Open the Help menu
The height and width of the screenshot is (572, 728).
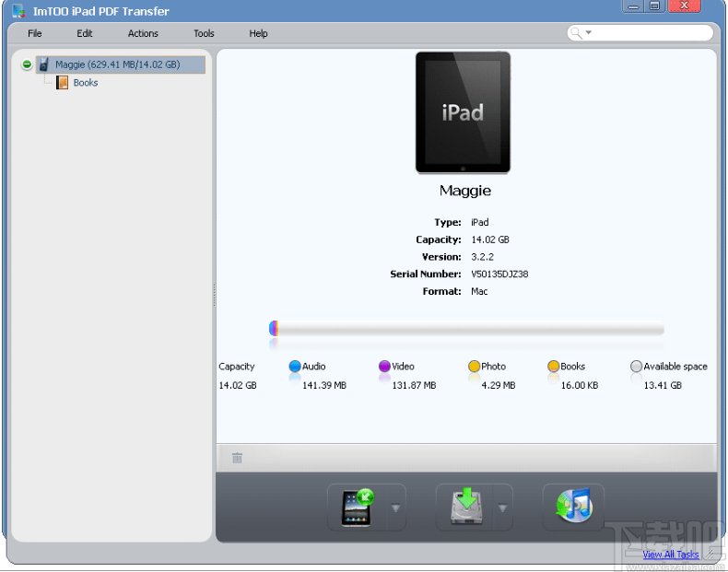258,33
